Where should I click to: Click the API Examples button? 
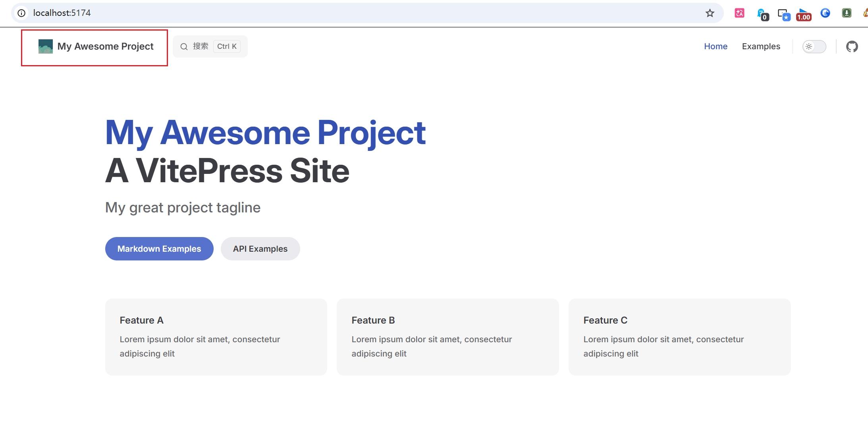(260, 249)
